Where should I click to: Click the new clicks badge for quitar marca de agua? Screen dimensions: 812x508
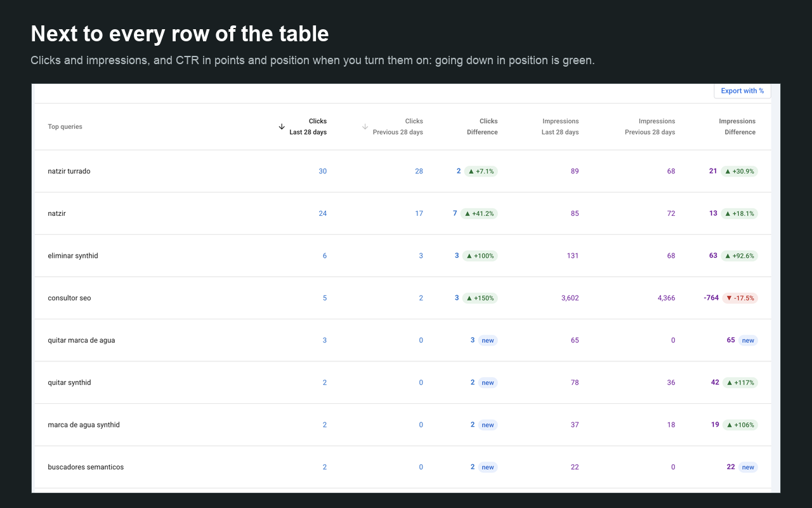point(488,340)
